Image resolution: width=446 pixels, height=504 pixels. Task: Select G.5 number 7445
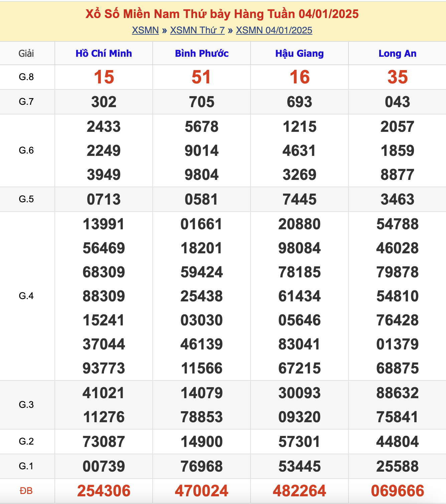pos(300,199)
